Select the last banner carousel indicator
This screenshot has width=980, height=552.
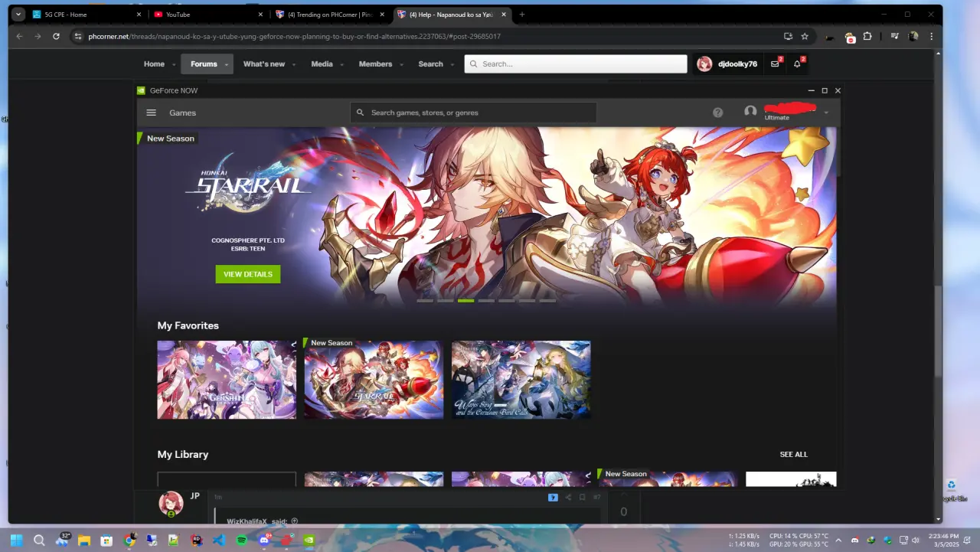click(x=547, y=301)
